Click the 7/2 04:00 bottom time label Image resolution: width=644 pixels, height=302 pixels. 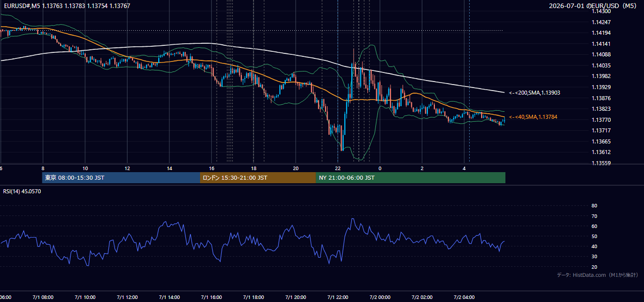point(464,297)
